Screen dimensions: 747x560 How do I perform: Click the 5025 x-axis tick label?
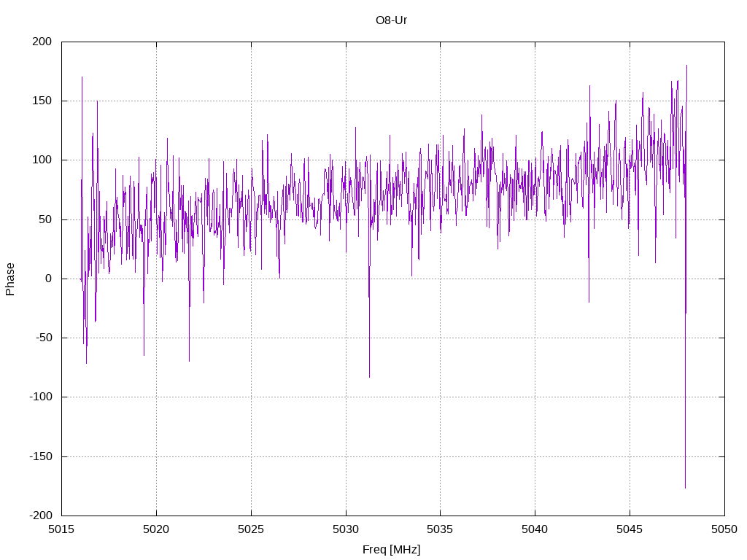251,529
